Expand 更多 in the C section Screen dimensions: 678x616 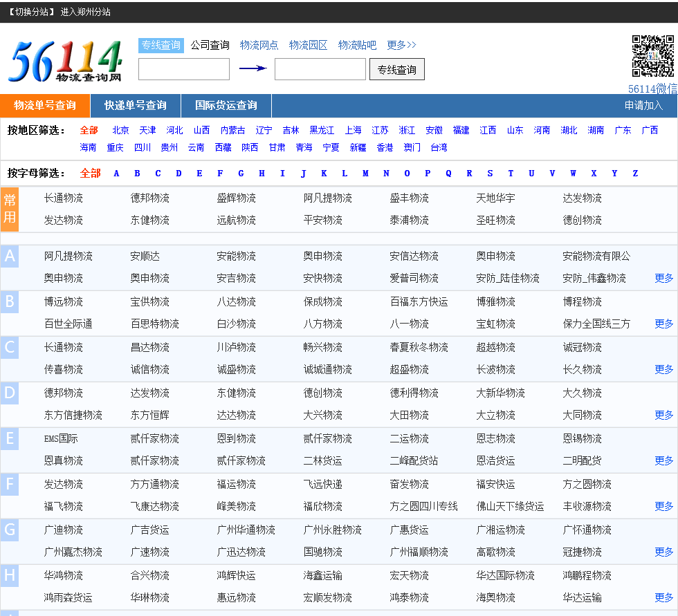(x=663, y=369)
